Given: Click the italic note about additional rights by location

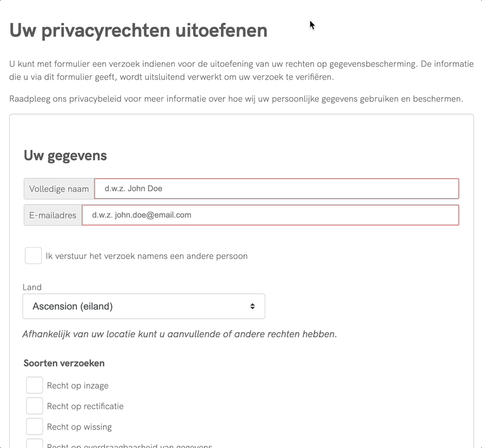Looking at the screenshot, I should [x=179, y=334].
